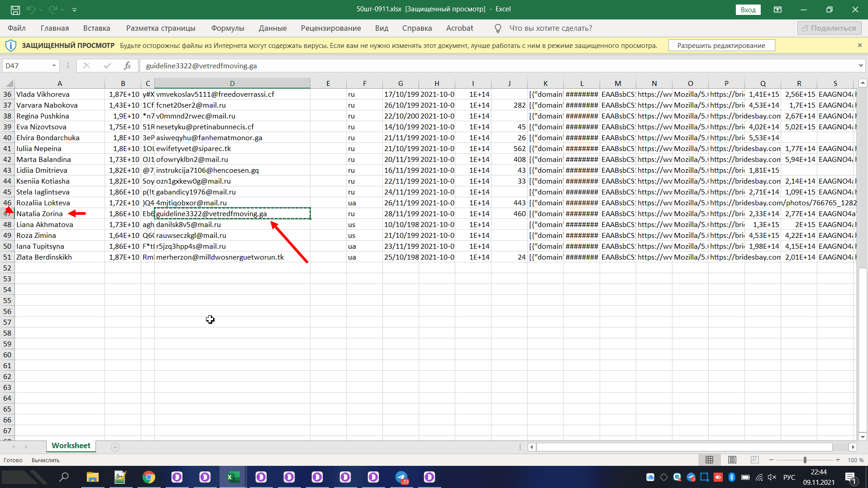This screenshot has width=868, height=488.
Task: Click vertical scrollbar down arrow
Action: tap(863, 436)
